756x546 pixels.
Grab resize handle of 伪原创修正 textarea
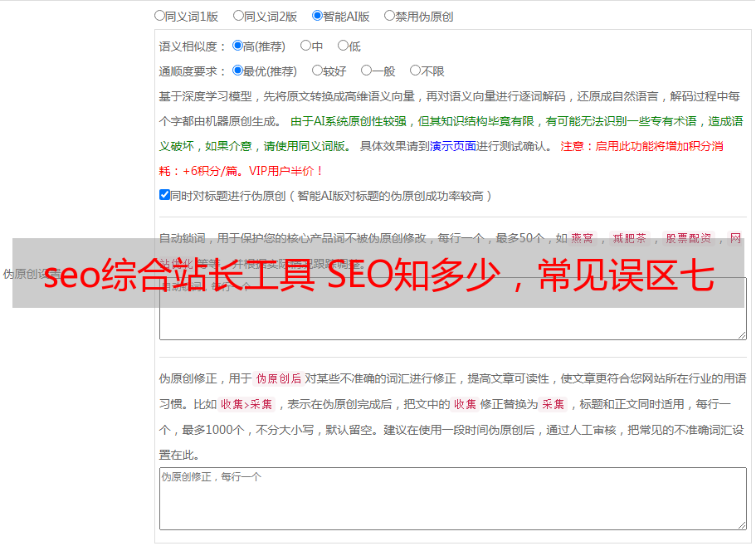tap(742, 524)
